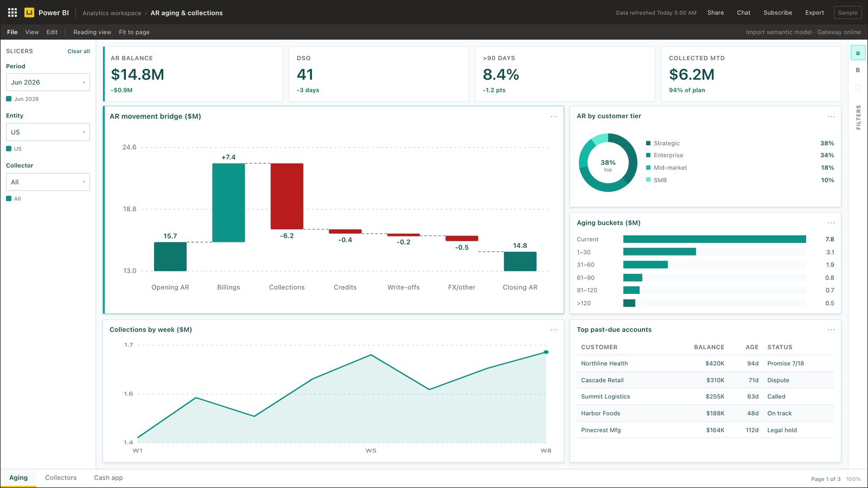Viewport: 868px width, 488px height.
Task: Switch to the Cash app page tab
Action: pos(108,478)
